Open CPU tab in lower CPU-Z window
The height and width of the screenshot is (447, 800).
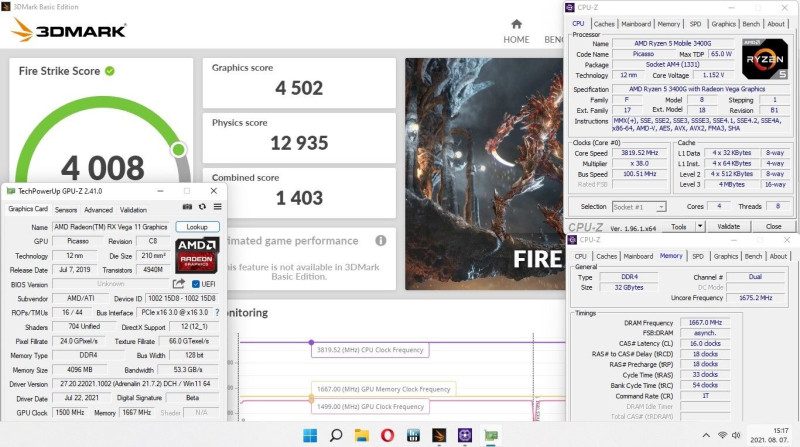pos(581,256)
